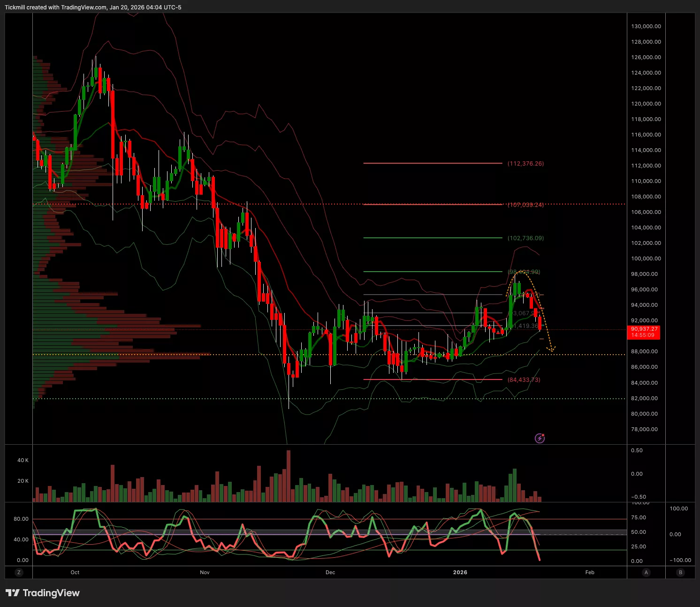
Task: Click the green 98,404.99 level label
Action: click(x=524, y=272)
